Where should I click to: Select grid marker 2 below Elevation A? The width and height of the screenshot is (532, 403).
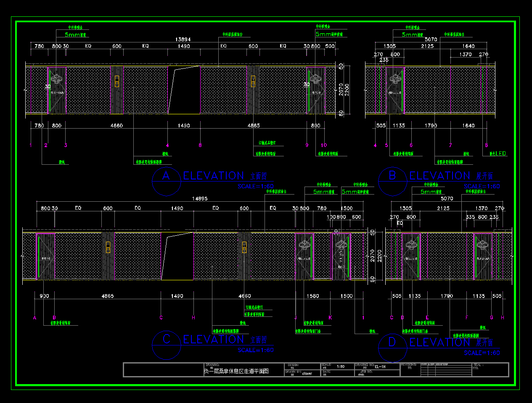point(46,145)
